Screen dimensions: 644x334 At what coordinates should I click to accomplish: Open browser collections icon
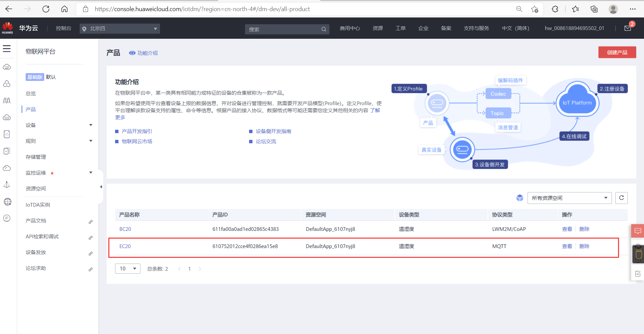point(594,9)
